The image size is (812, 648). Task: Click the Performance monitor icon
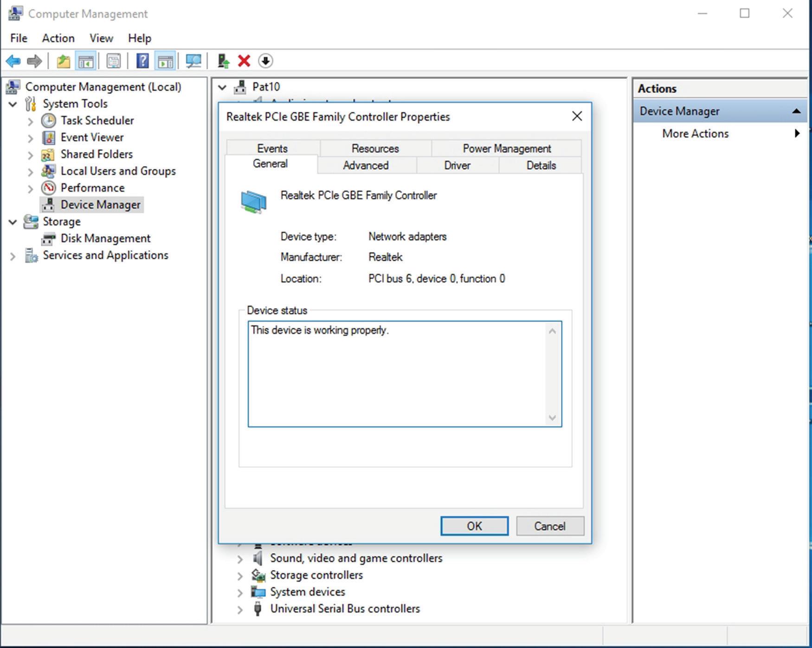coord(48,188)
